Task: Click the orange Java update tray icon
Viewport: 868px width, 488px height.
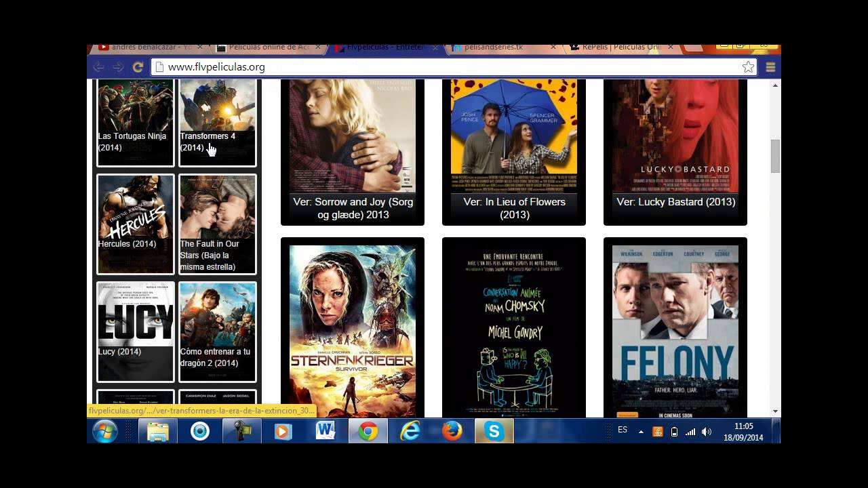Action: [x=657, y=432]
